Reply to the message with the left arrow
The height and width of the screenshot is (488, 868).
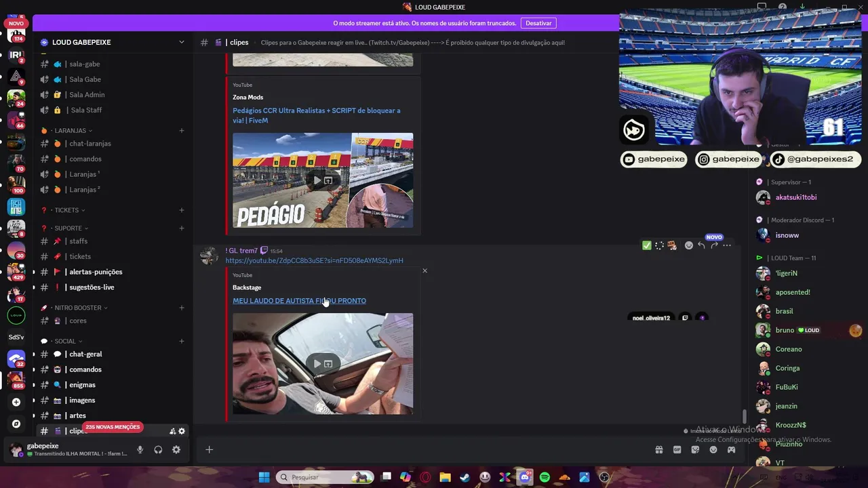[x=702, y=245]
